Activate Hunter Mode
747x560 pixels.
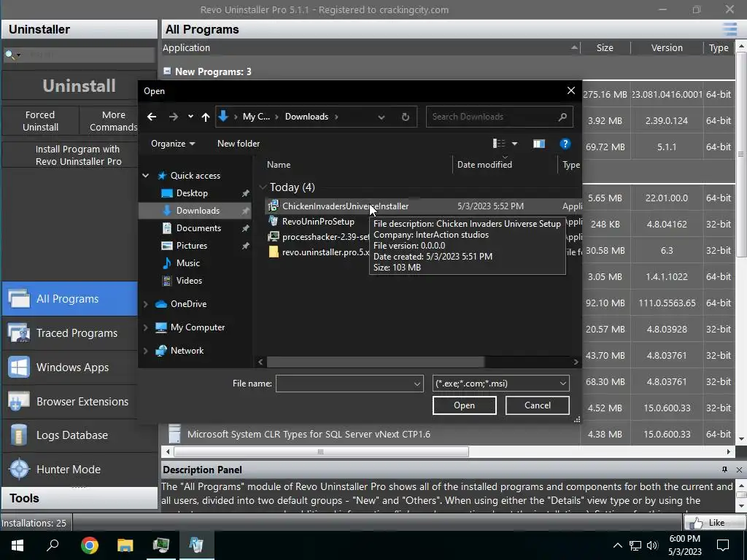pos(80,470)
